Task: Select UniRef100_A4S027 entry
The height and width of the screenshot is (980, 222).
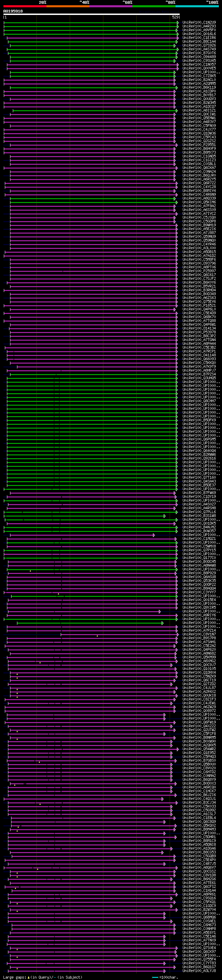Action: 199,504
